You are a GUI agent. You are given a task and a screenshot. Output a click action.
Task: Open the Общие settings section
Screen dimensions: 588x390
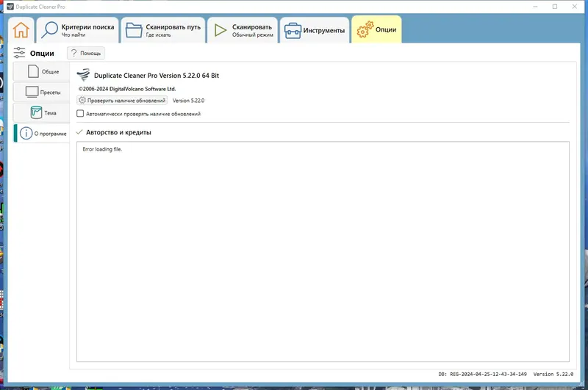(x=42, y=71)
